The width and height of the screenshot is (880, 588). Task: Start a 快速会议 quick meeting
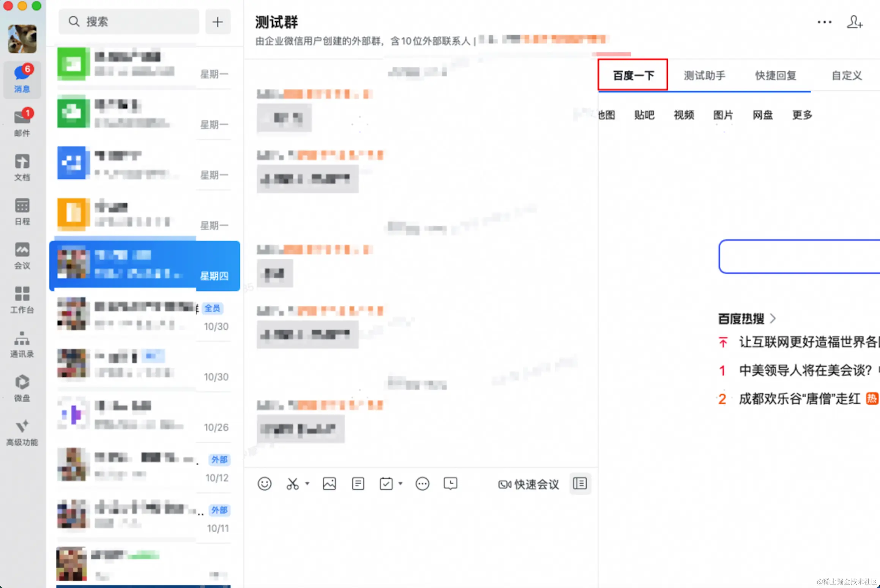tap(528, 484)
